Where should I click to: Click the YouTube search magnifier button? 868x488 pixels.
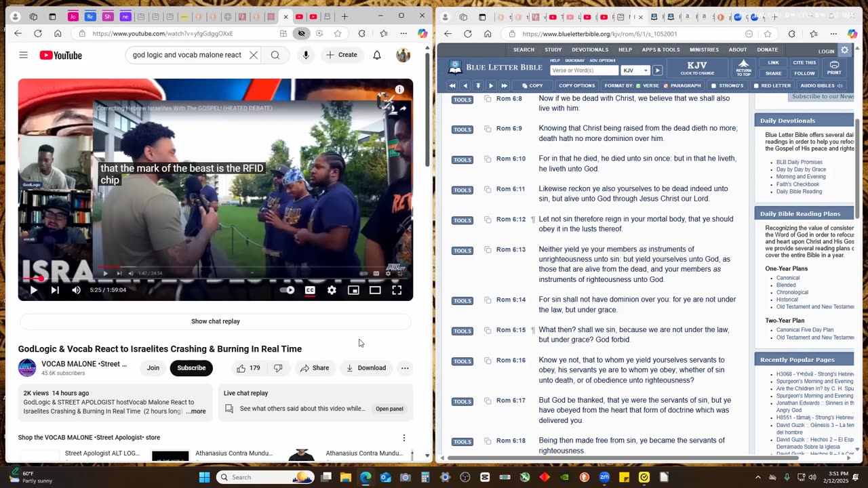pyautogui.click(x=275, y=55)
